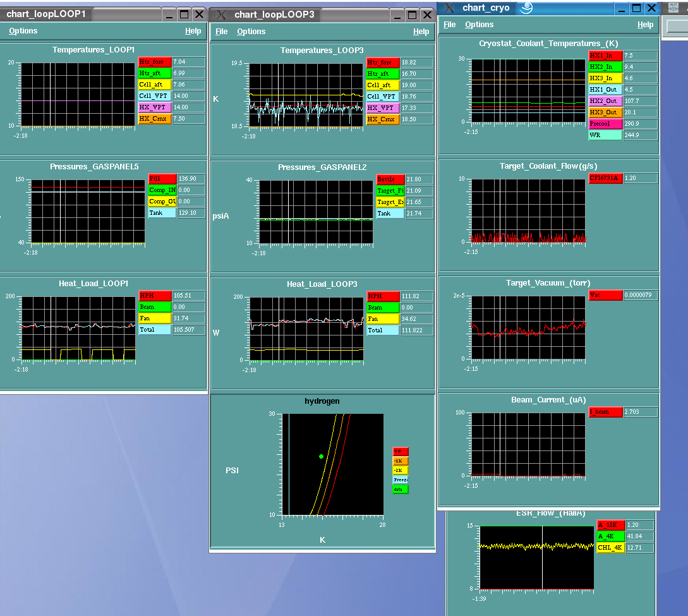Select Tank legend in Pressures_GASPANEL2
Screen dimensions: 688x616
(x=390, y=214)
